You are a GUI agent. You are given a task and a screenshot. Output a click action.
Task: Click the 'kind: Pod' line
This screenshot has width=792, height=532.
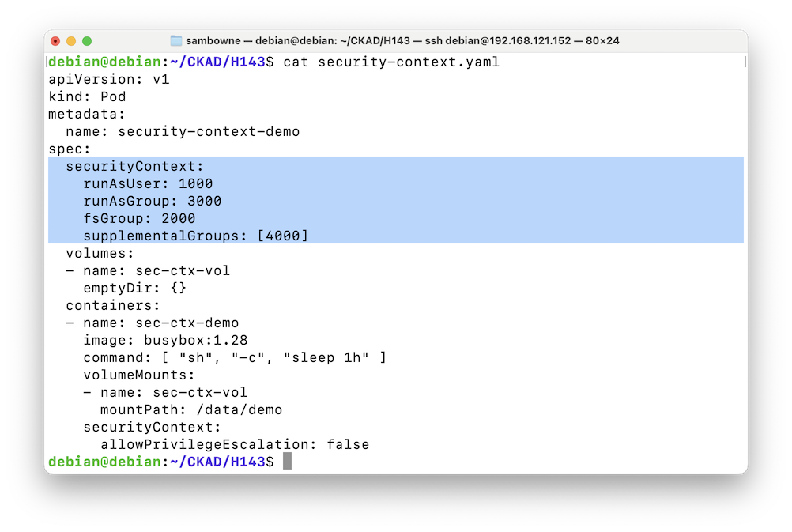(87, 96)
